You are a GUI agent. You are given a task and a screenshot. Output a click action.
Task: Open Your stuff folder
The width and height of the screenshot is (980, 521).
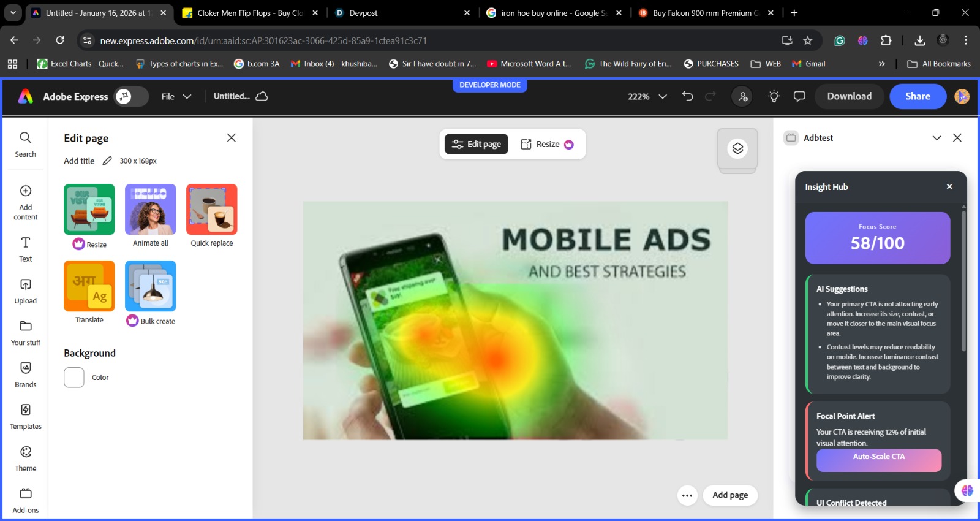pos(25,333)
